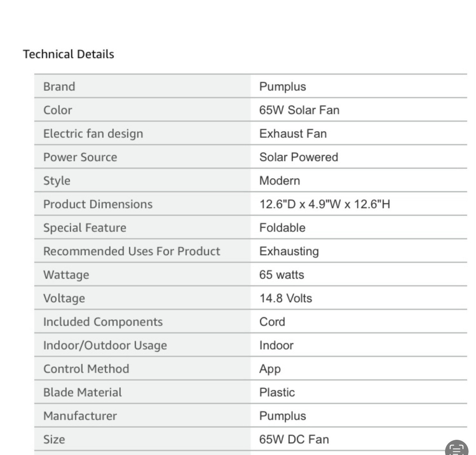Select the Technical Details heading
Screen dimensions: 476x455
tap(68, 54)
